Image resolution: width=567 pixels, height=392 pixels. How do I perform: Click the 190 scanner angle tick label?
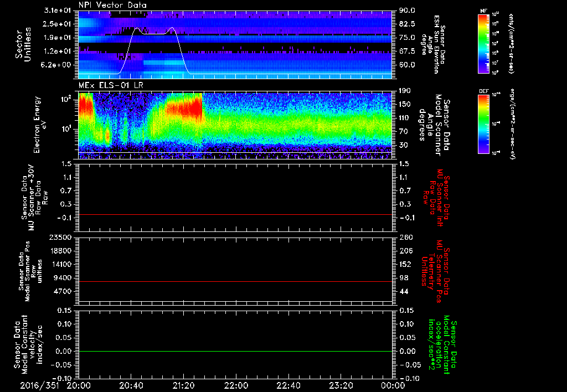[x=405, y=91]
